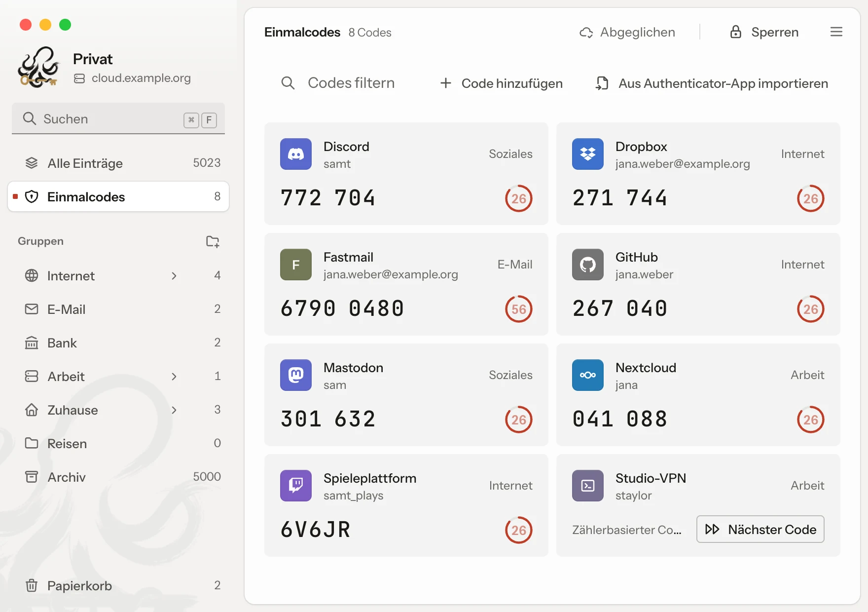Click the Dropbox app icon
Screen dimensions: 868x612
pos(588,154)
